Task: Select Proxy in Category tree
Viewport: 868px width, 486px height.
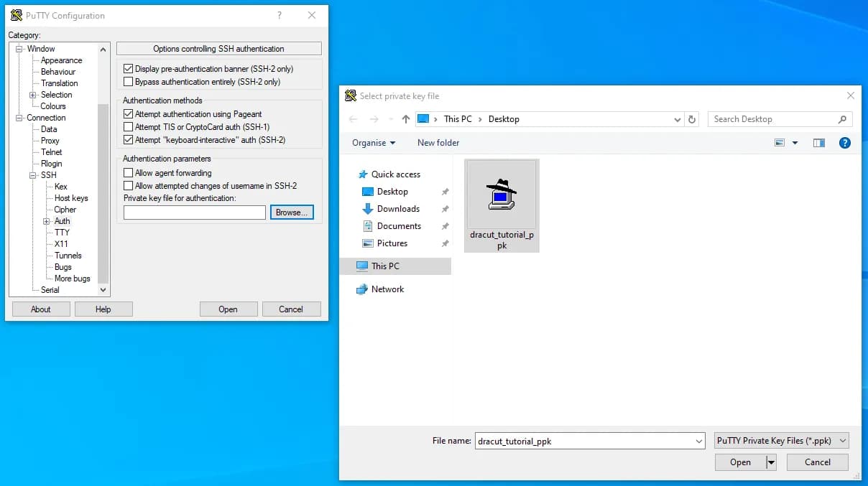Action: 50,141
